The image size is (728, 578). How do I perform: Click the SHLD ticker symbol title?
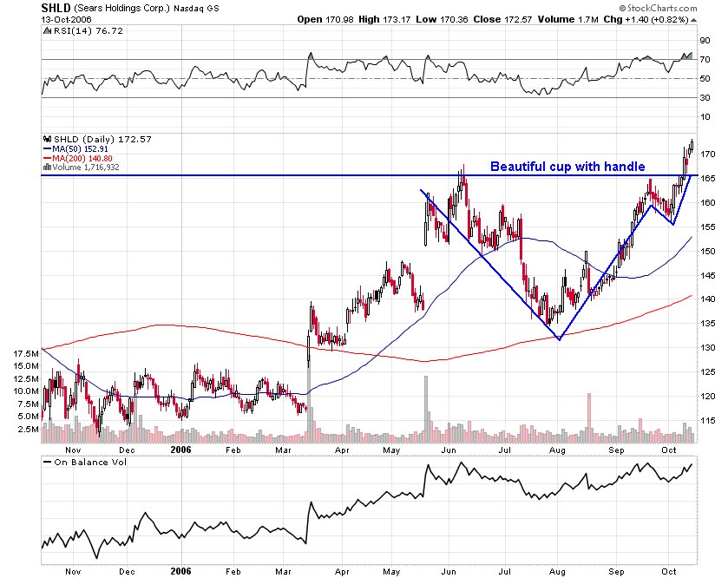point(56,8)
